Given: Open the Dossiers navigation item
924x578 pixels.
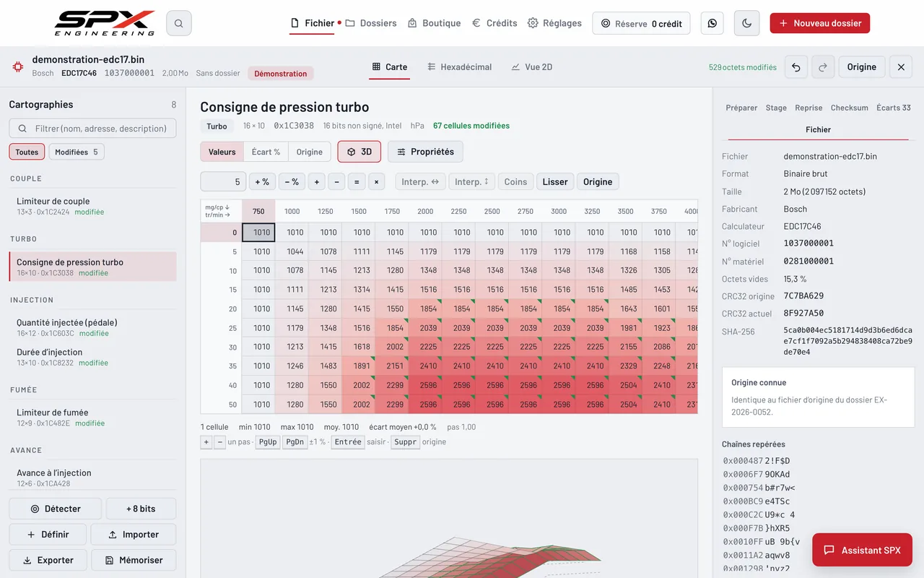Looking at the screenshot, I should click(x=371, y=23).
